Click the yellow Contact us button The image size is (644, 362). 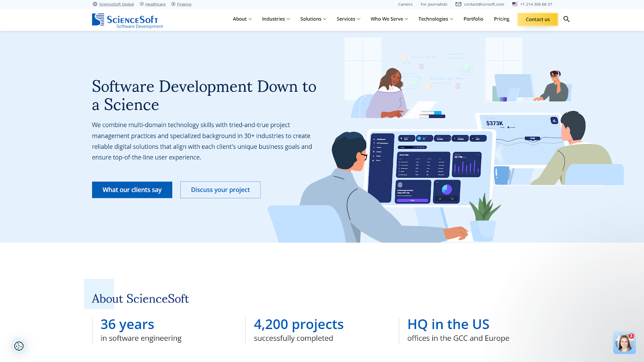click(x=538, y=19)
